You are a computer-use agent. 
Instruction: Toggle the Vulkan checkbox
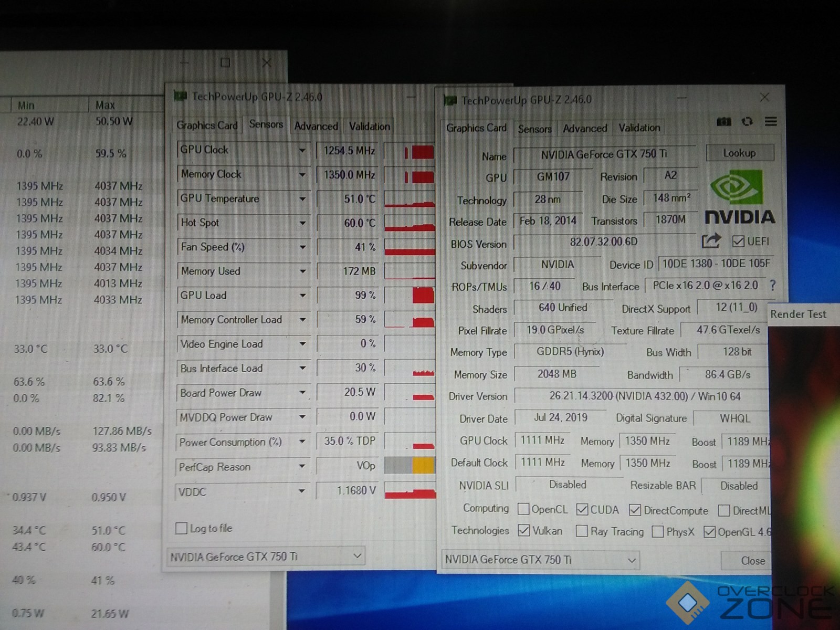coord(523,530)
